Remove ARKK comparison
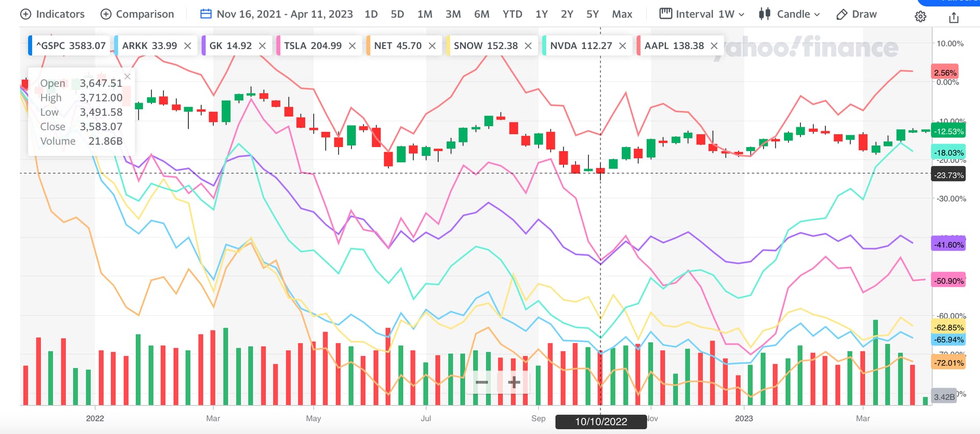This screenshot has height=434, width=980. click(188, 46)
